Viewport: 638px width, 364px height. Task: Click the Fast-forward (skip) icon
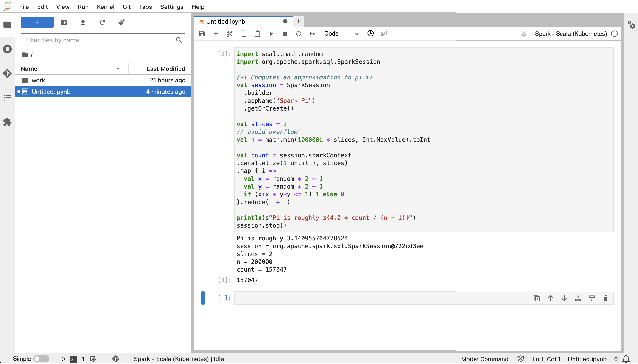pos(312,33)
